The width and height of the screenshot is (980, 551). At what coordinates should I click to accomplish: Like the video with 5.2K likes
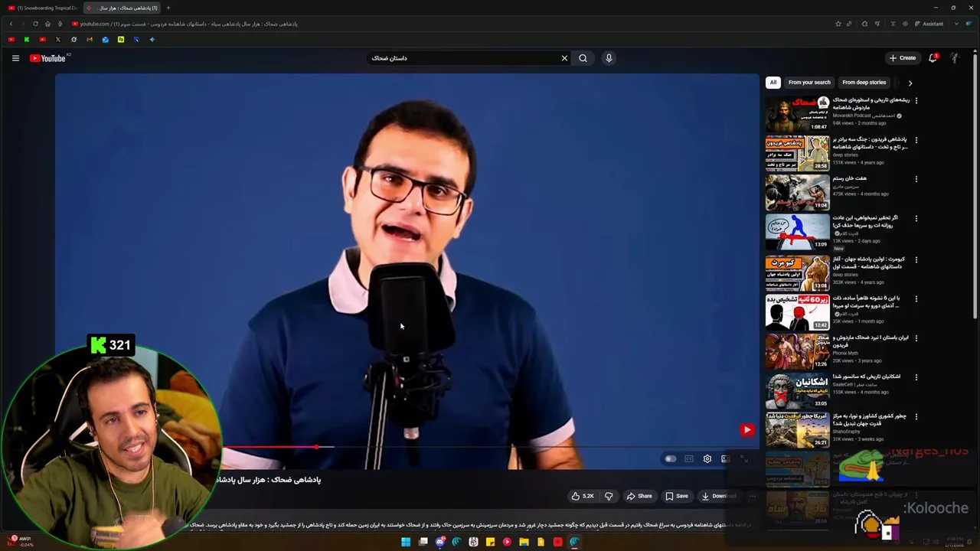tap(583, 496)
